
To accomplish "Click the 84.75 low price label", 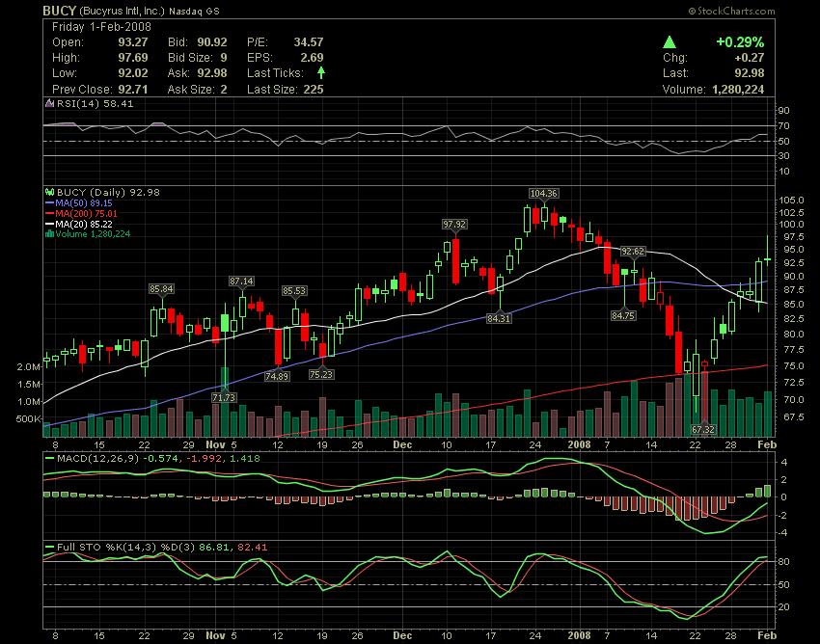I will (623, 315).
